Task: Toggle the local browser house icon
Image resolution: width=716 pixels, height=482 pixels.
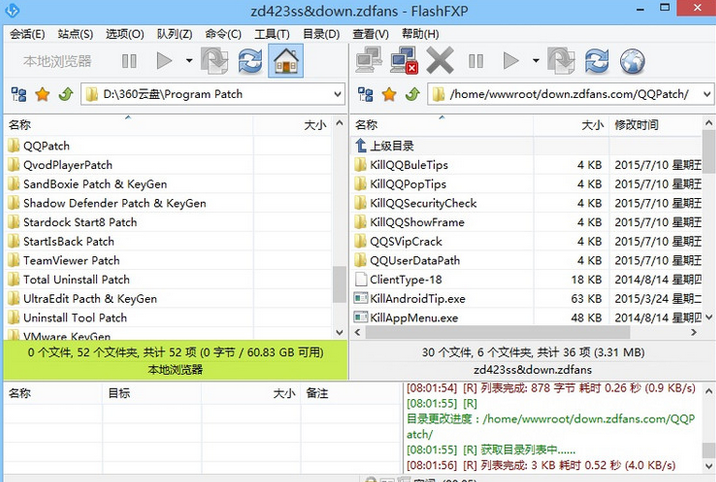Action: [286, 61]
